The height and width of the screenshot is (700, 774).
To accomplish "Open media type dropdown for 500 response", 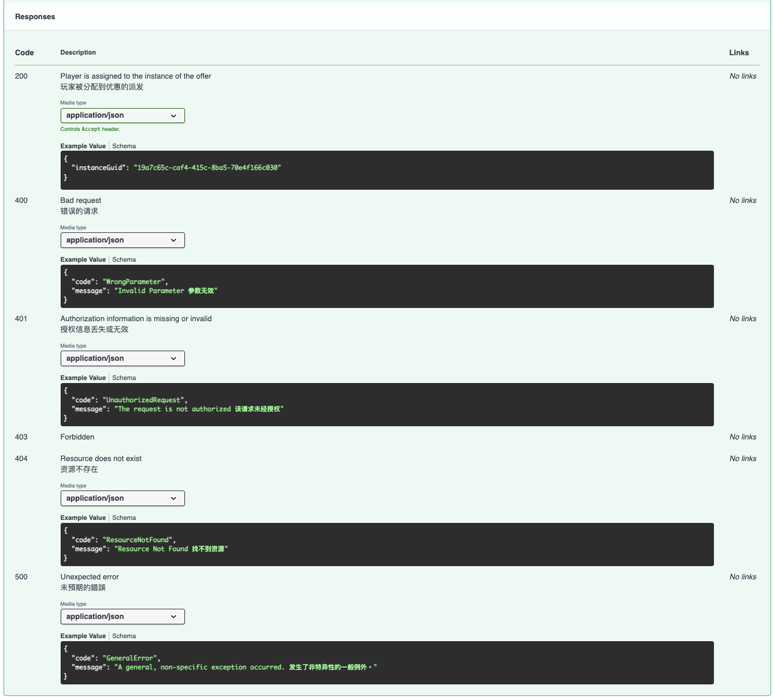I will (122, 617).
